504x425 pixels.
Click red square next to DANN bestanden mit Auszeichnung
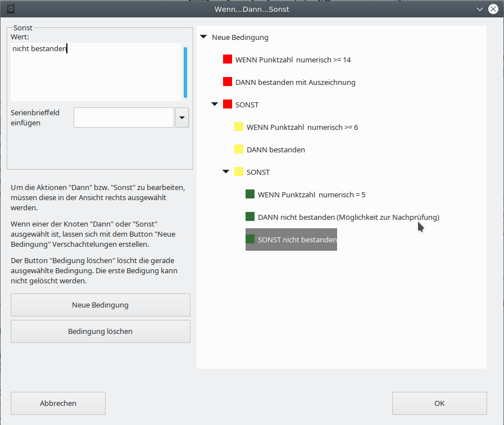(x=228, y=82)
